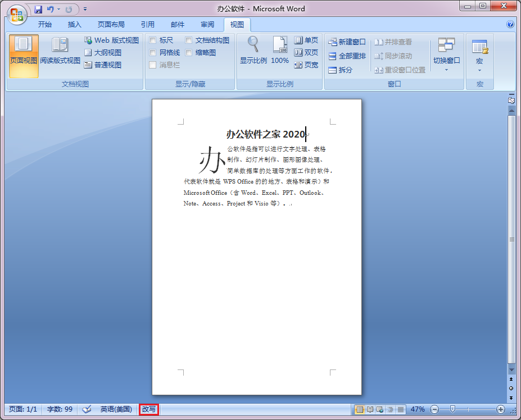
Task: Click 字数: 99 word count
Action: (60, 409)
